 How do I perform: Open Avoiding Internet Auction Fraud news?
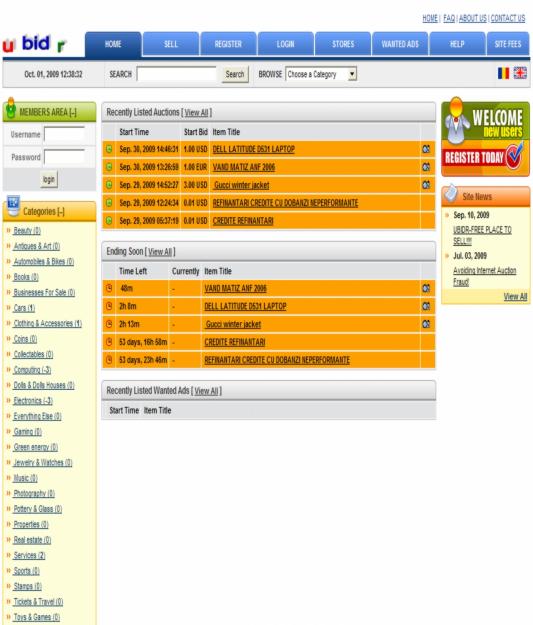(484, 276)
